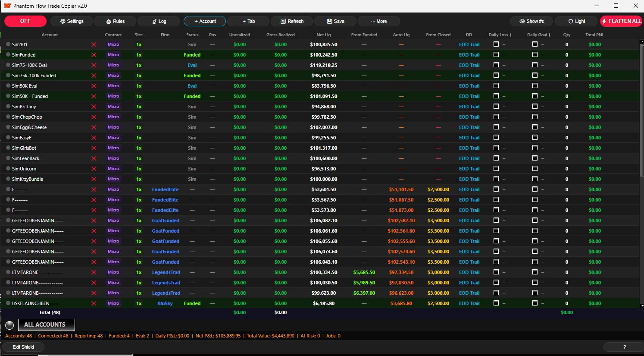Change 1x size for SimKrzyBundle
Viewport: 644px width, 356px height.
pos(139,179)
